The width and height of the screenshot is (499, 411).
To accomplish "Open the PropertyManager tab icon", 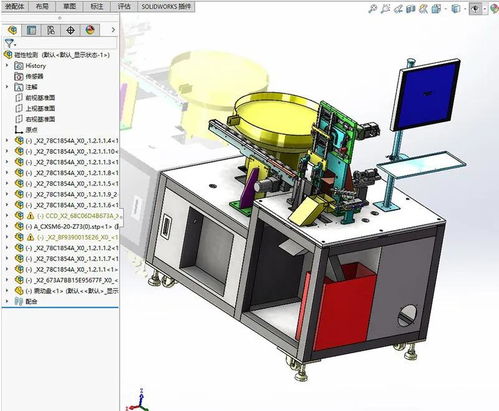I will [x=31, y=30].
